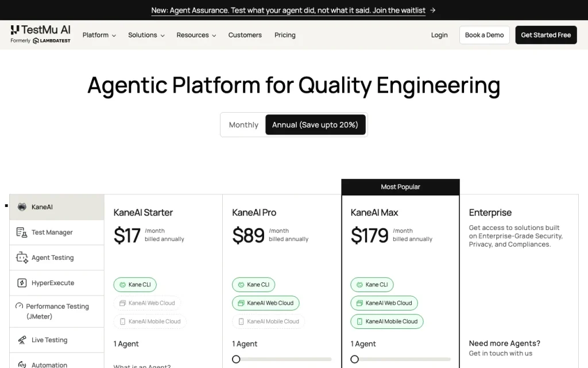Expand the Solutions menu

pyautogui.click(x=146, y=35)
